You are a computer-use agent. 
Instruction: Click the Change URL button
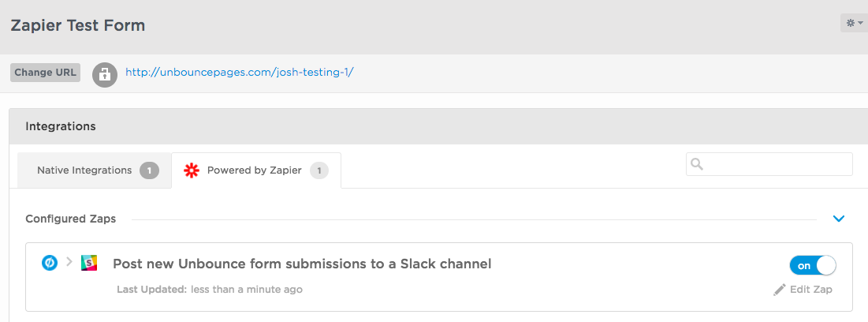pyautogui.click(x=46, y=73)
